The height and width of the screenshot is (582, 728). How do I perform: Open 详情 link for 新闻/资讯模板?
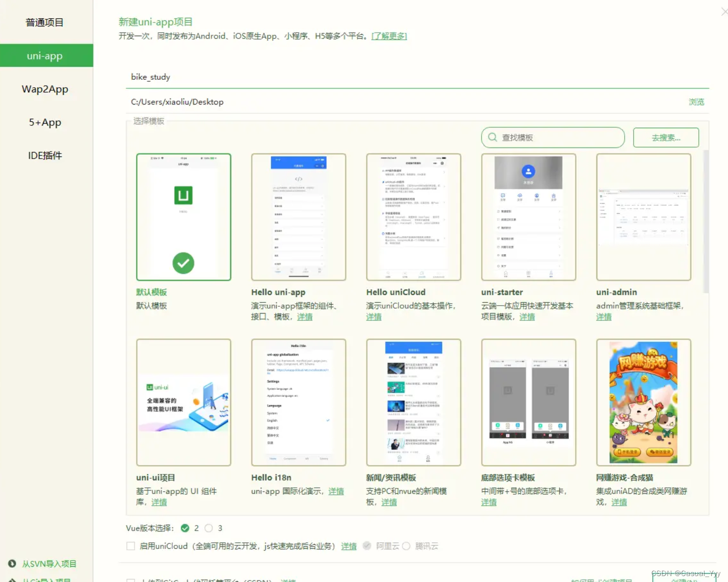pyautogui.click(x=389, y=502)
